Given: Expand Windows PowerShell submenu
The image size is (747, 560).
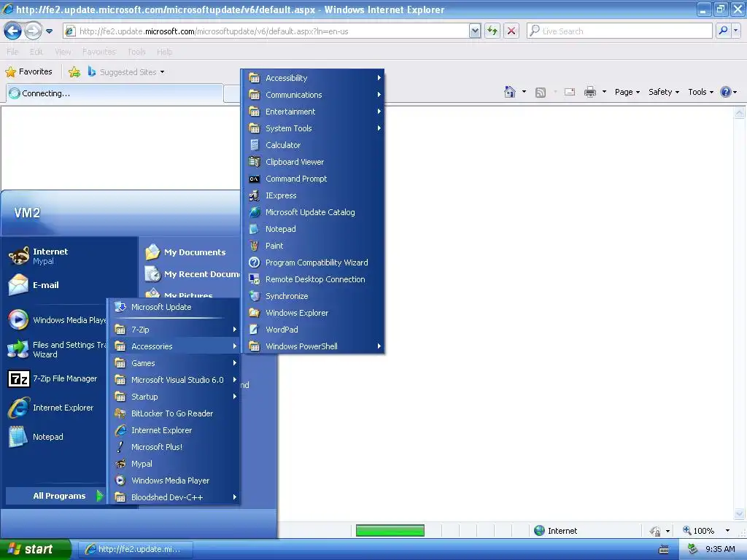Looking at the screenshot, I should coord(312,346).
